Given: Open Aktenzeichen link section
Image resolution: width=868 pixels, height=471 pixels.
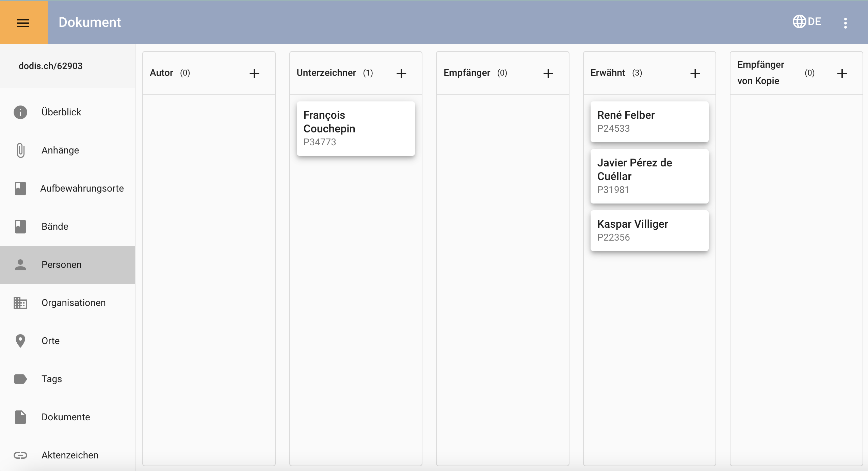Looking at the screenshot, I should click(x=70, y=455).
